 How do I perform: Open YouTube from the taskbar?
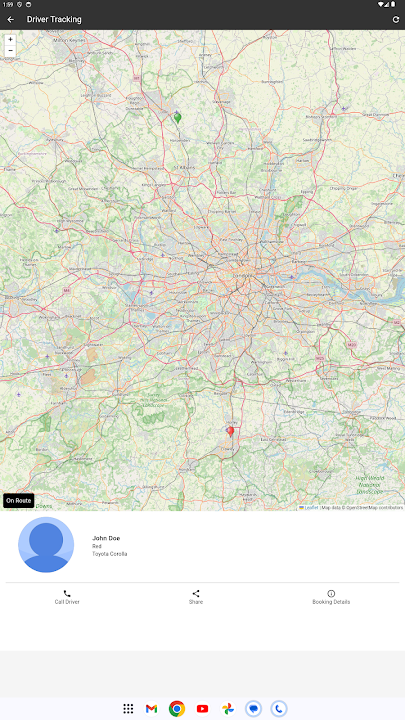(x=202, y=709)
